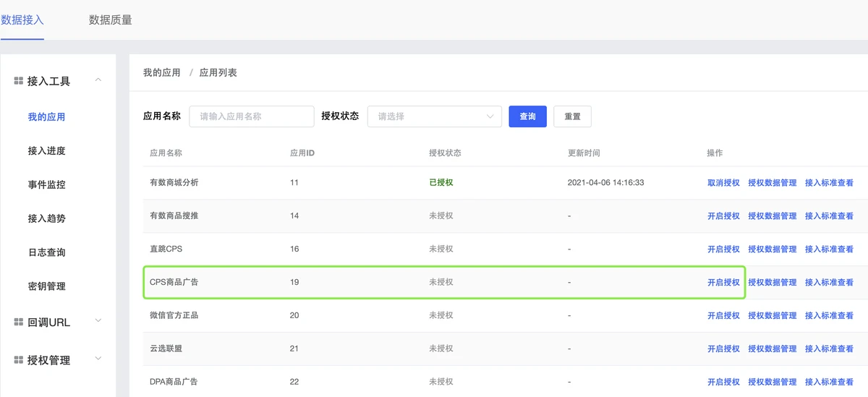The width and height of the screenshot is (868, 397).
Task: Open the 授权状态 dropdown selector
Action: [434, 116]
